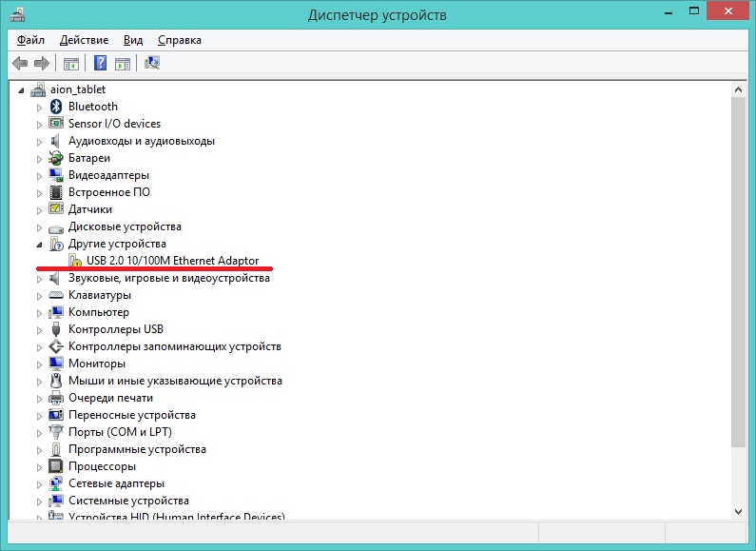Click the scrollbar up arrow
Viewport: 756px width, 551px height.
[x=738, y=89]
